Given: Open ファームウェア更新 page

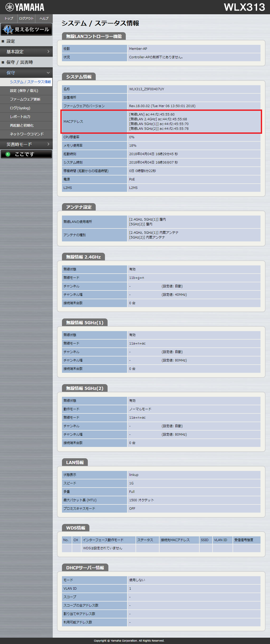Looking at the screenshot, I should [26, 99].
